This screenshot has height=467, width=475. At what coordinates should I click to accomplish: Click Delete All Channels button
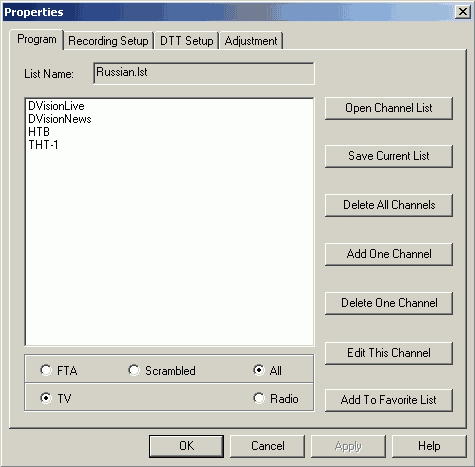(x=389, y=205)
